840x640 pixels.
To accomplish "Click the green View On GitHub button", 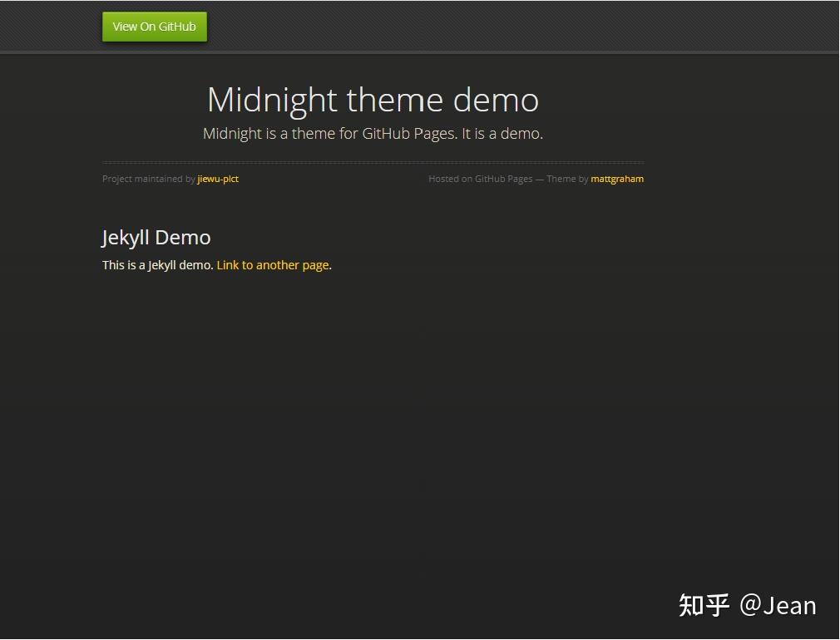I will [x=154, y=26].
